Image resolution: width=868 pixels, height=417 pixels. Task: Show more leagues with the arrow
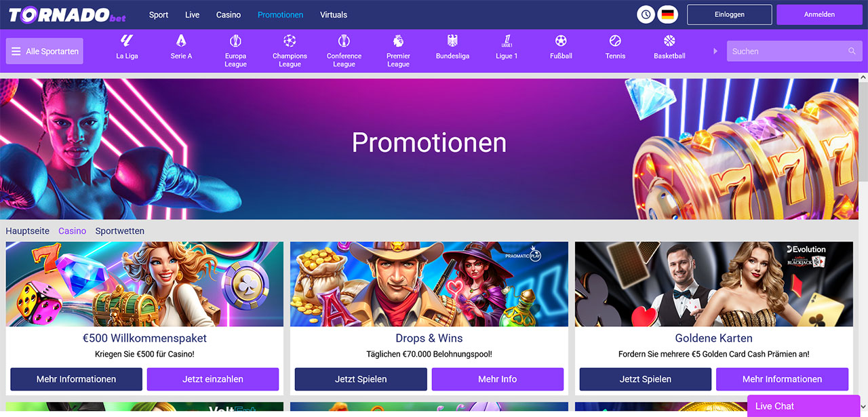(715, 51)
